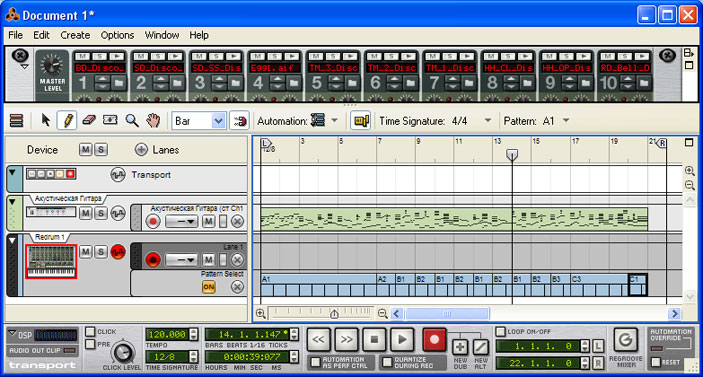Image resolution: width=703 pixels, height=377 pixels.
Task: Click the edit/arrange mode icon
Action: point(16,120)
